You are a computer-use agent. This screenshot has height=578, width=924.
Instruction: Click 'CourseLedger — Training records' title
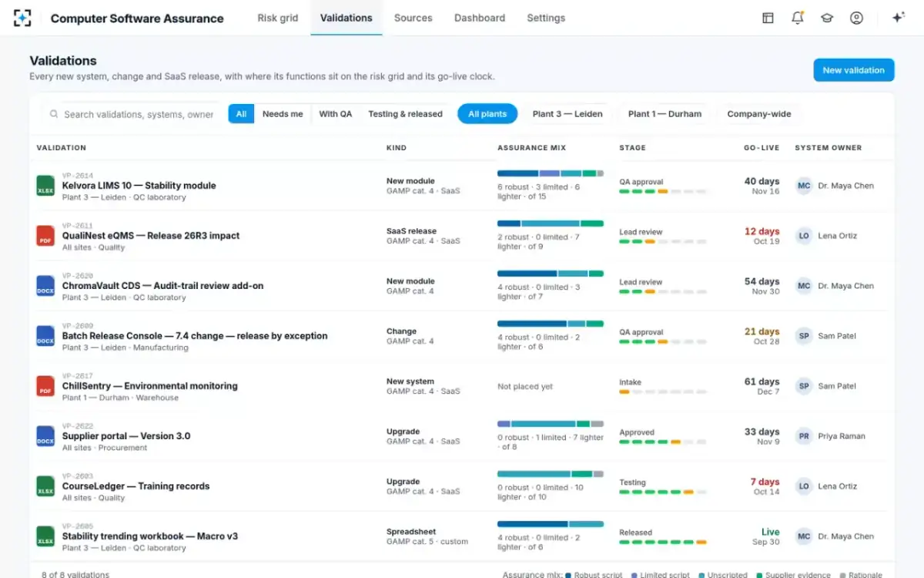point(136,486)
